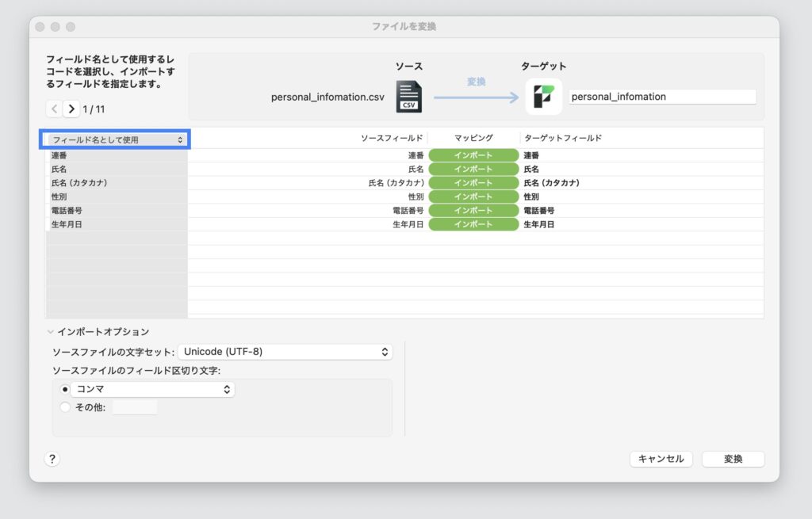Open the Unicode (UTF-8) character set dropdown
The height and width of the screenshot is (519, 812).
pyautogui.click(x=285, y=351)
